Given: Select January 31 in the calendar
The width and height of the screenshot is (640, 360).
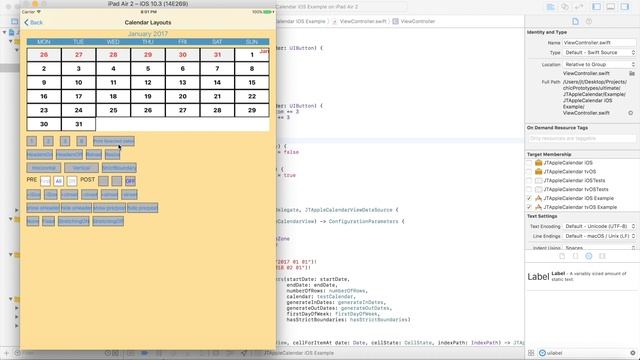Looking at the screenshot, I should tap(78, 124).
